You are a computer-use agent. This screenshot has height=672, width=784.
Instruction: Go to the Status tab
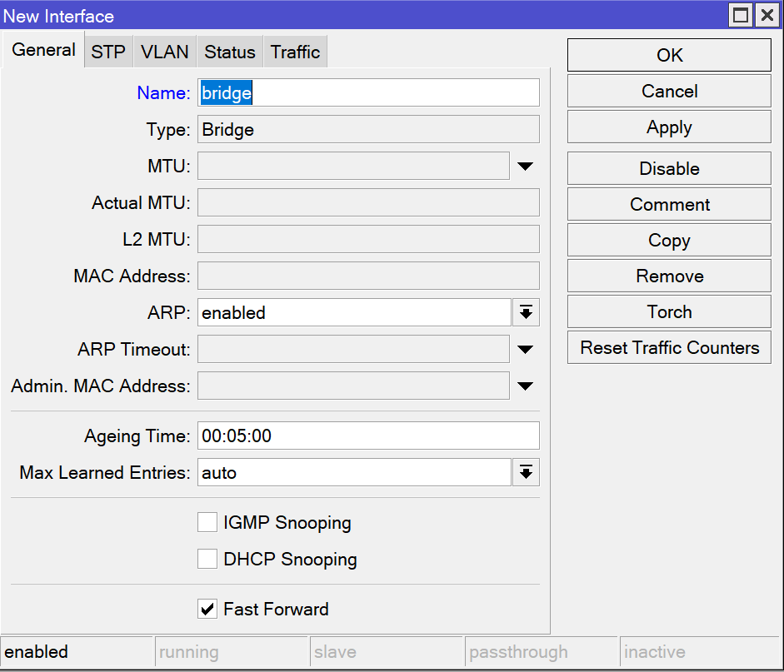pos(230,52)
